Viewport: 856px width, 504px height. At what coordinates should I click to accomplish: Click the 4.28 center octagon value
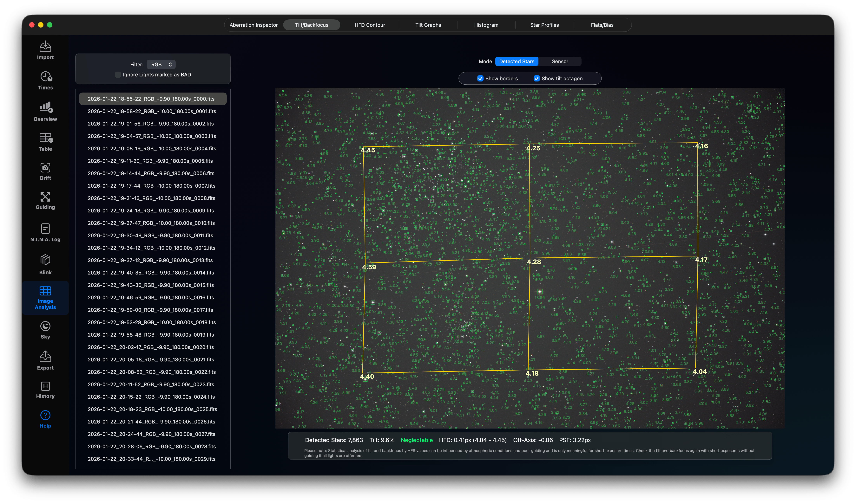tap(534, 262)
